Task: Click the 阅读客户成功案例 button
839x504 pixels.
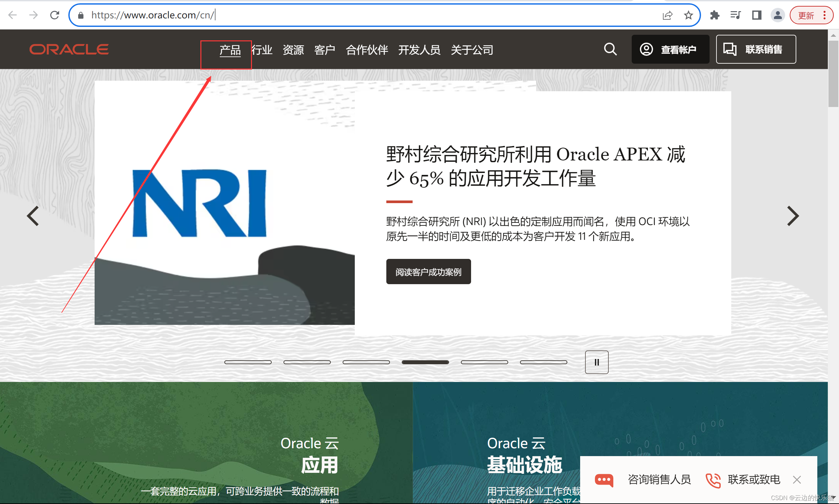Action: pos(428,272)
